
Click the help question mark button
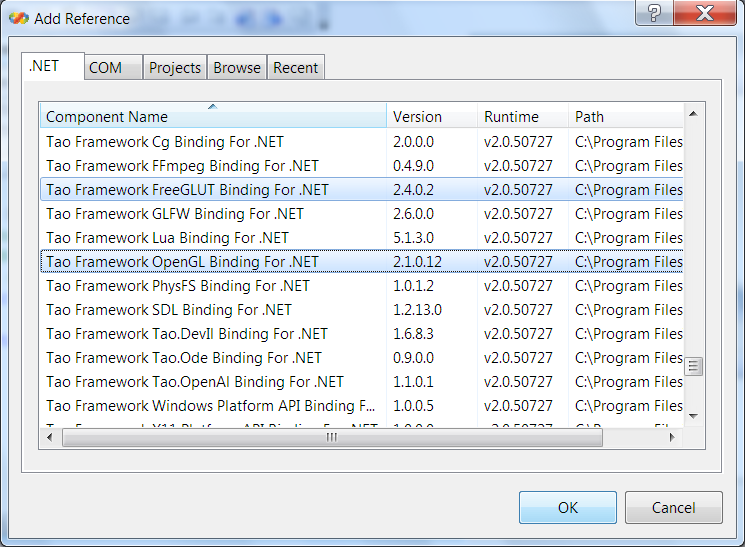click(654, 13)
